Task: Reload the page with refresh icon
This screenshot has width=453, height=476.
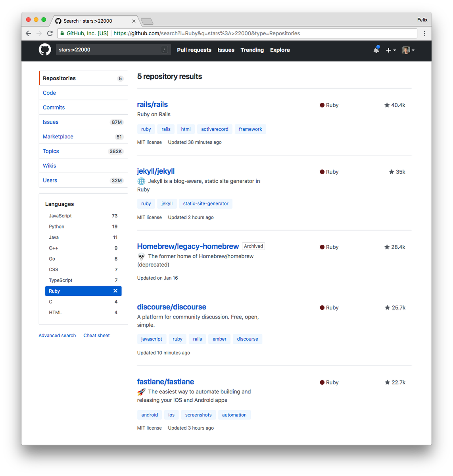Action: (50, 33)
